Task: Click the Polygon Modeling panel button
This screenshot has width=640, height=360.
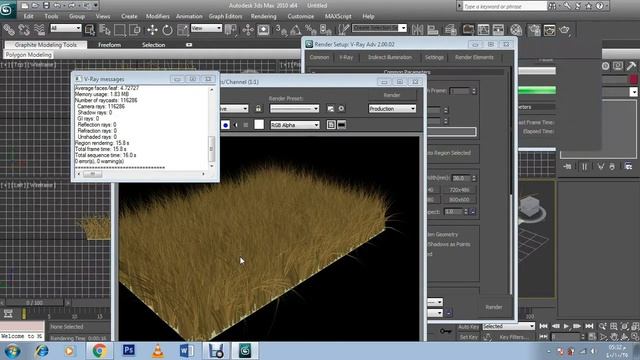Action: coord(29,55)
